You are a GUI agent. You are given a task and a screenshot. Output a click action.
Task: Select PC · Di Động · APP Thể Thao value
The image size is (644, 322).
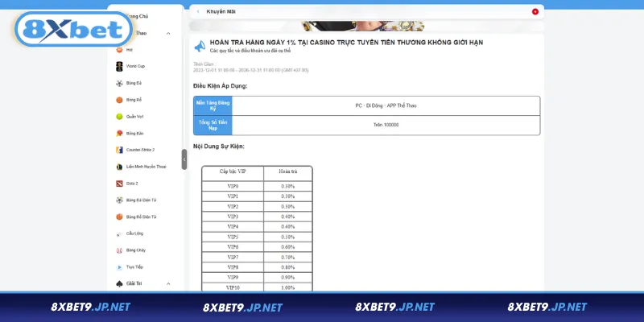coord(386,105)
